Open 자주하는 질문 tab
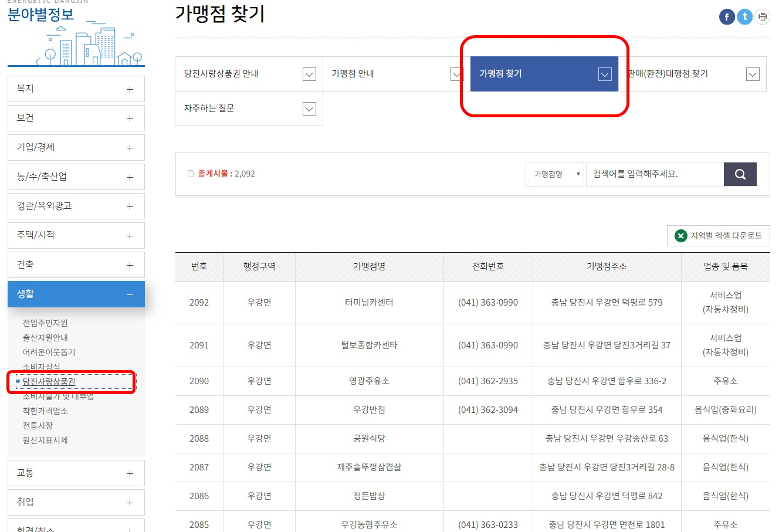 tap(249, 109)
